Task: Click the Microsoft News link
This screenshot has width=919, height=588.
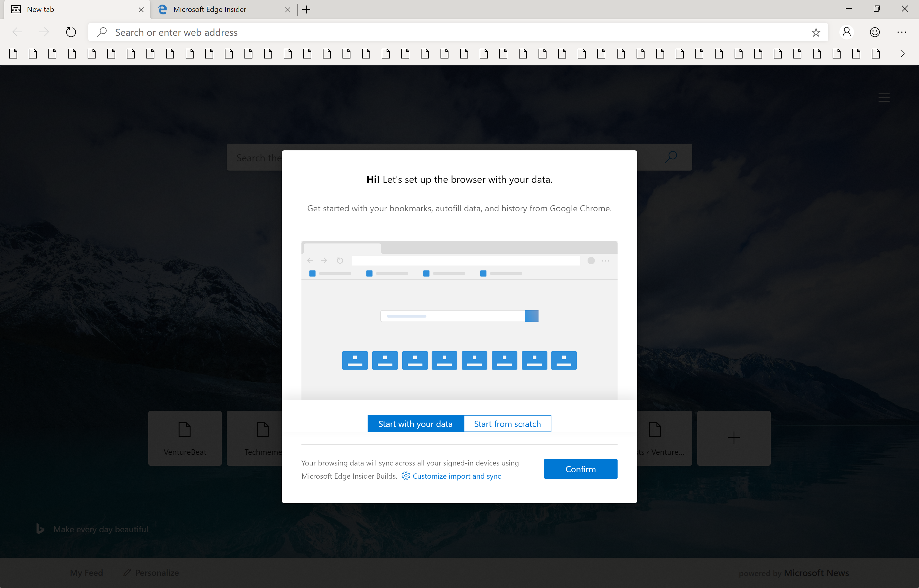Action: click(816, 573)
